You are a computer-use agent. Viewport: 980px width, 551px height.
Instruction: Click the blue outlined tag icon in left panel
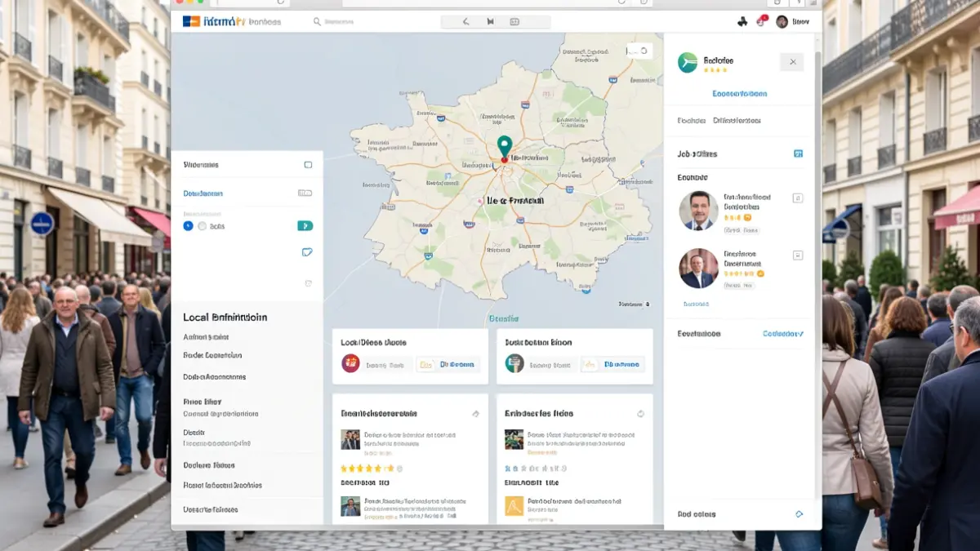[x=307, y=252]
